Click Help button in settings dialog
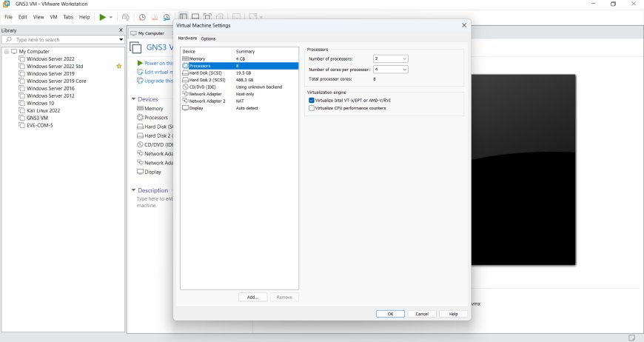 454,314
